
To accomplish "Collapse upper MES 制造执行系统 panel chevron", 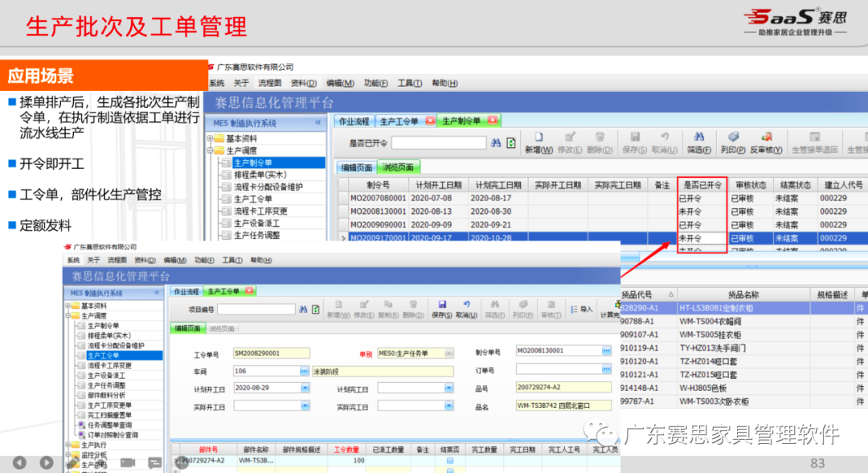I will point(317,122).
